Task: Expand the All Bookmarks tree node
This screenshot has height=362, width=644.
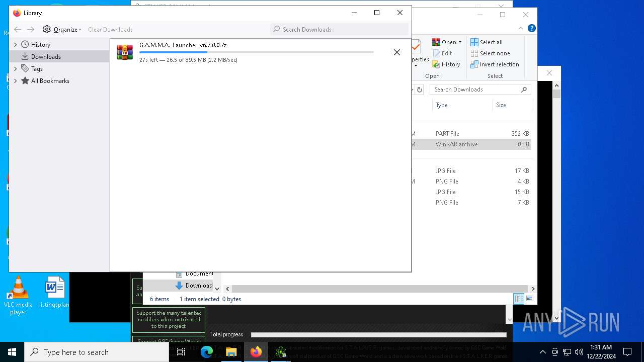Action: 15,81
